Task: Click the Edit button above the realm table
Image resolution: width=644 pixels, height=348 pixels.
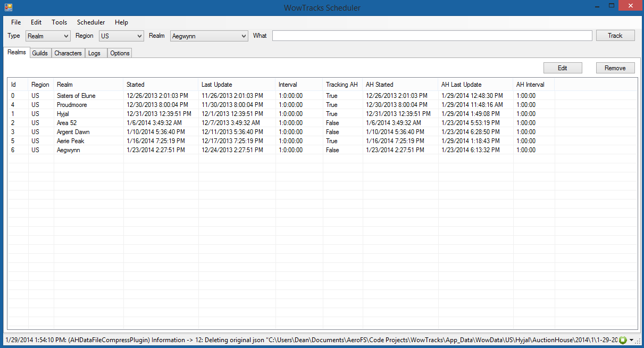Action: click(x=563, y=68)
